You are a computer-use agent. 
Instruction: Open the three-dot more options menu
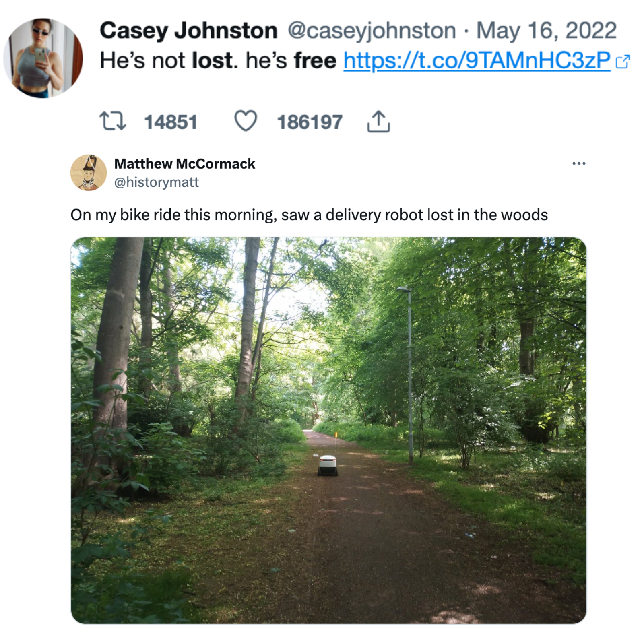pos(579,163)
